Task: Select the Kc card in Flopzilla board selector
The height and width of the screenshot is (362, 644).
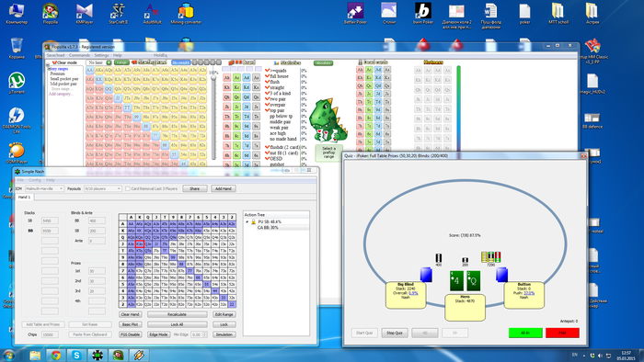Action: (x=236, y=87)
